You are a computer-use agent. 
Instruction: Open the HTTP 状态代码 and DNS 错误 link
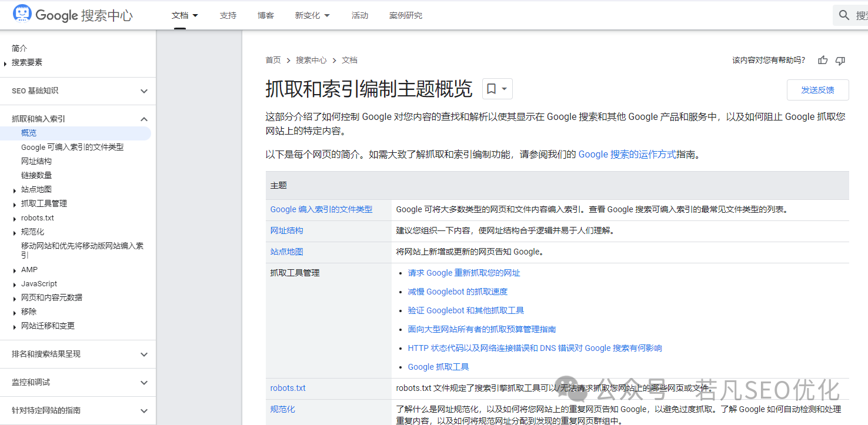(x=535, y=348)
